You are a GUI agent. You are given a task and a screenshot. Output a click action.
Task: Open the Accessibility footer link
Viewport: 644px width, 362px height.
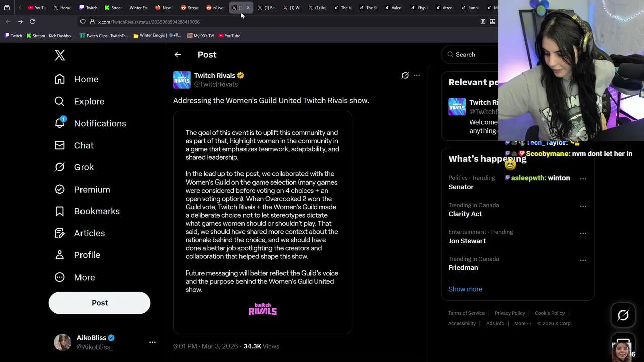[x=462, y=324]
